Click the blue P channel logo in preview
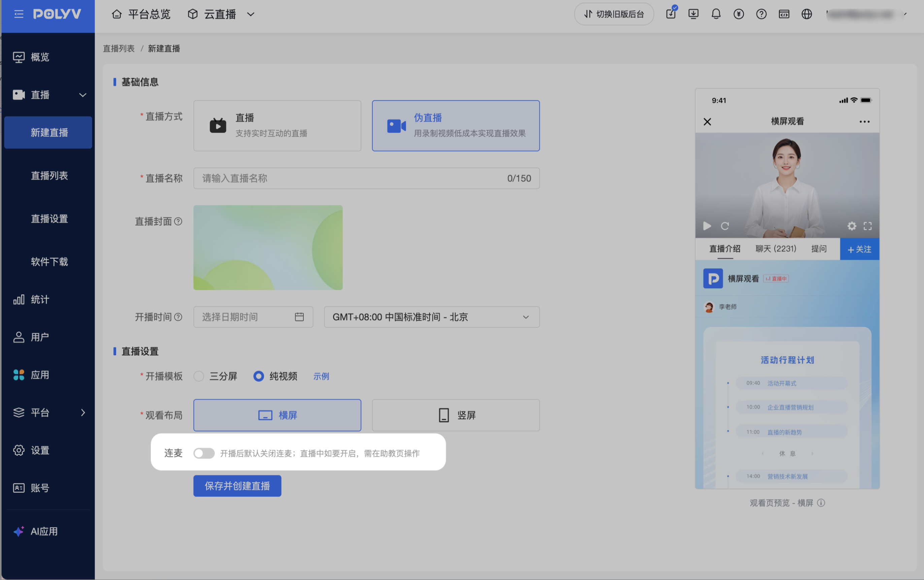Viewport: 924px width, 580px height. tap(713, 279)
